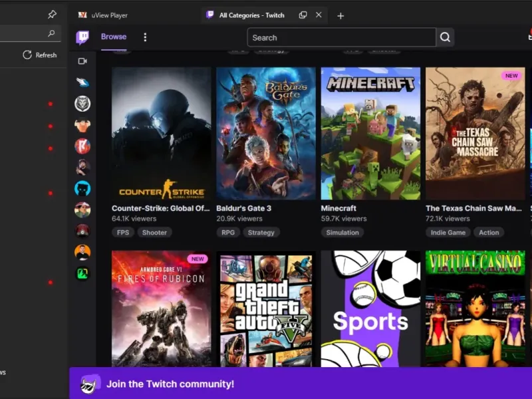Select the Action tag under Texas Chain Saw
532x399 pixels.
click(489, 232)
